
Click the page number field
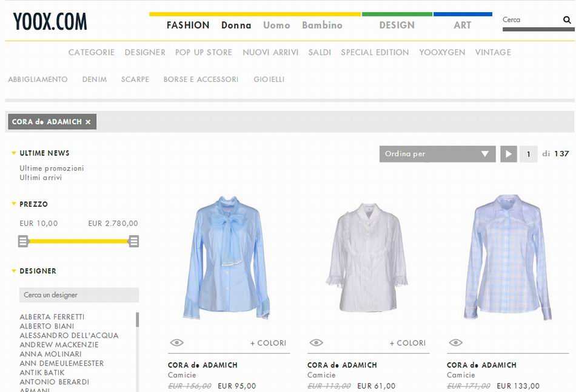click(529, 154)
